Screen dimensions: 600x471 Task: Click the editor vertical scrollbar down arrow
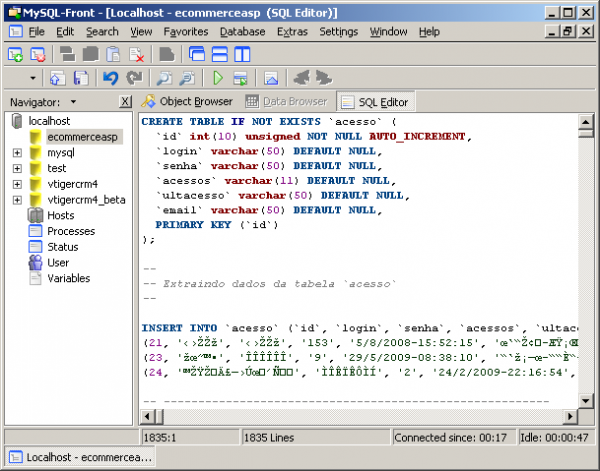(x=585, y=401)
